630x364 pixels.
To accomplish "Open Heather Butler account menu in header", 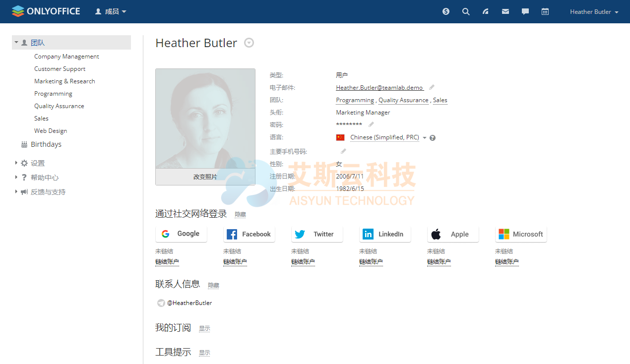I will tap(594, 12).
